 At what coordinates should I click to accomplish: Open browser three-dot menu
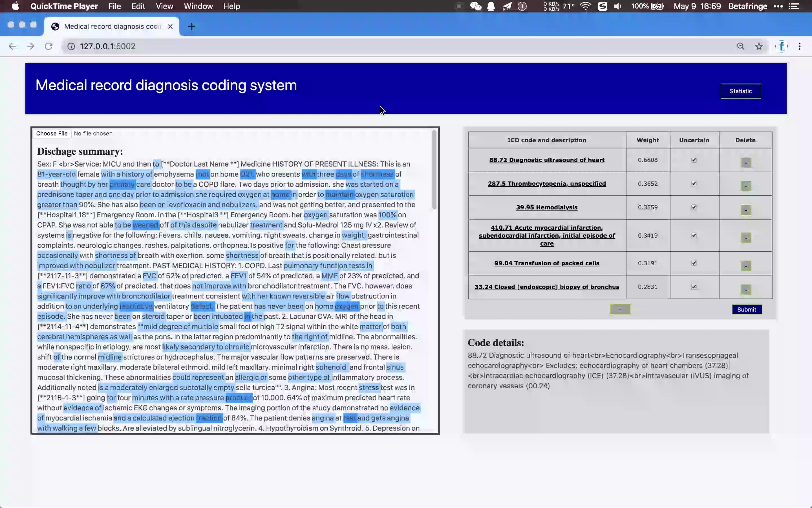(800, 46)
